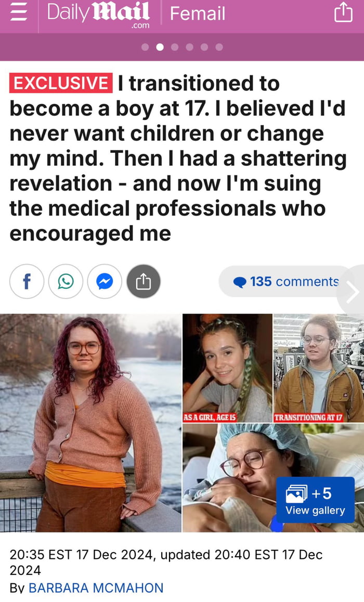Share article via WhatsApp
Screen dimensions: 364x602
pyautogui.click(x=66, y=281)
